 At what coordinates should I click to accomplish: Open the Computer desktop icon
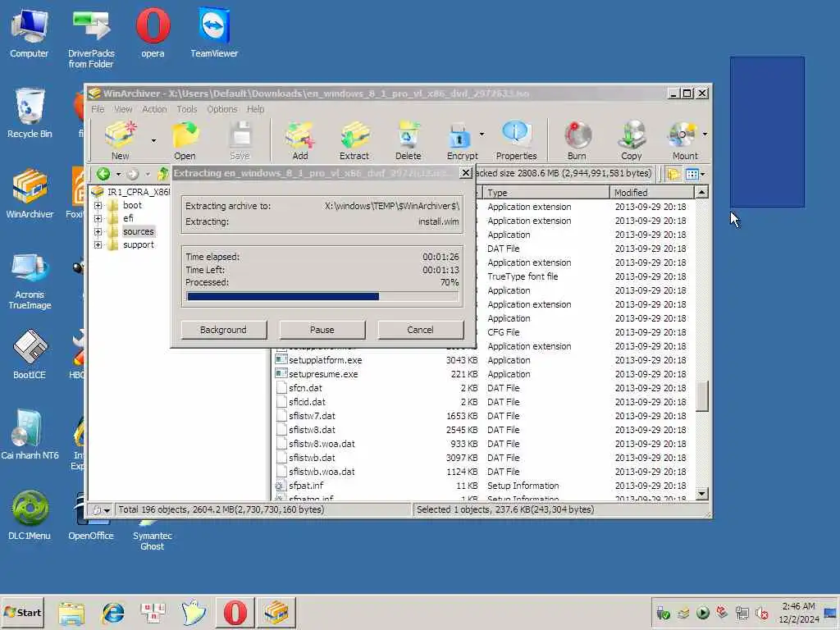coord(29,34)
